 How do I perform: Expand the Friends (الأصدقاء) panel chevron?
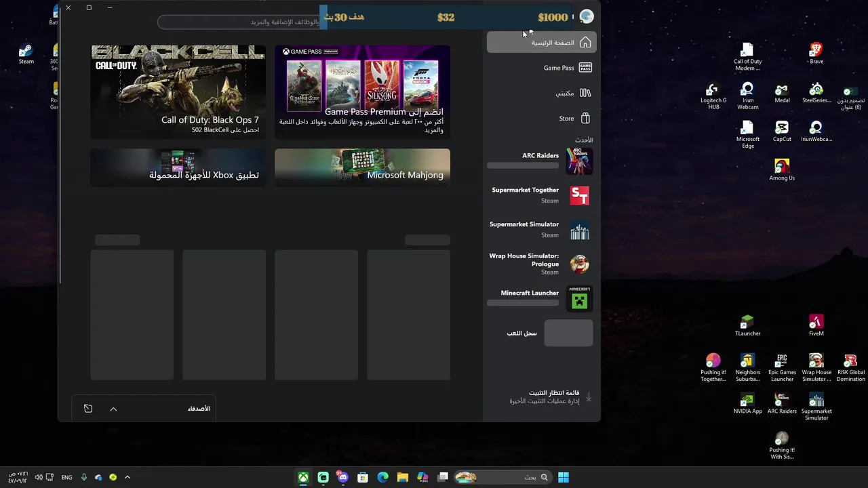click(x=113, y=409)
